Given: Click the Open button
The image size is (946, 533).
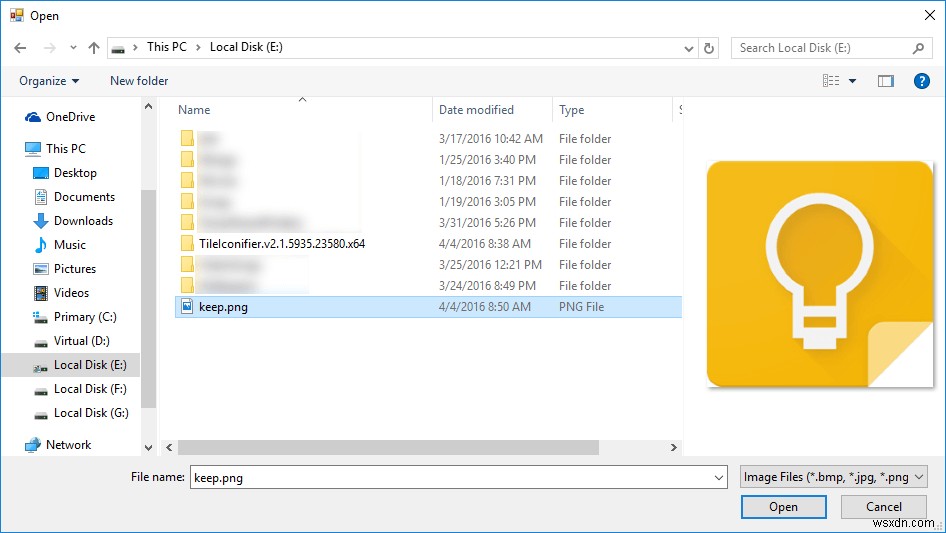Looking at the screenshot, I should coord(783,507).
